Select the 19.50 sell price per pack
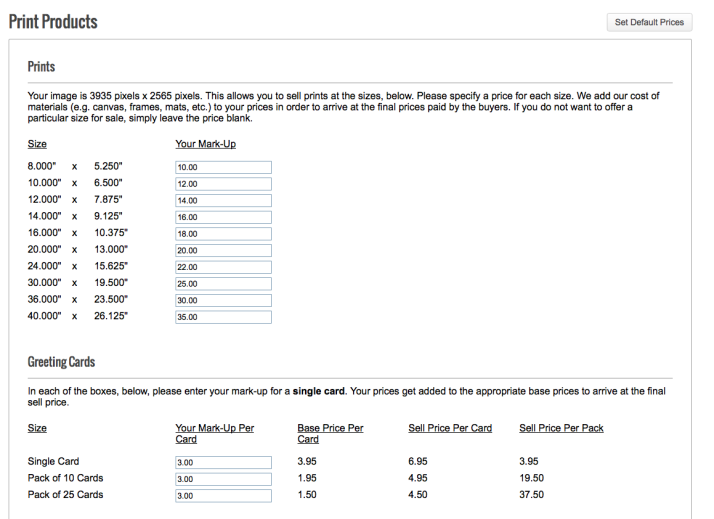 coord(531,478)
